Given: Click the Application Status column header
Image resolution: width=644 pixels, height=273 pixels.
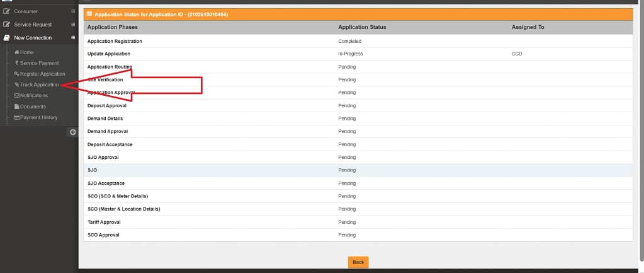Looking at the screenshot, I should pyautogui.click(x=362, y=27).
